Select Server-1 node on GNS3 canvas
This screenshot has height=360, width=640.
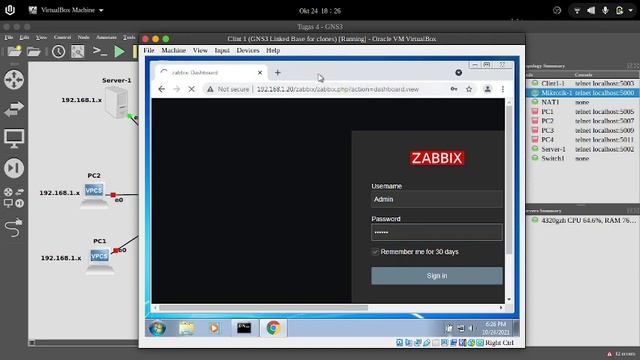(117, 102)
